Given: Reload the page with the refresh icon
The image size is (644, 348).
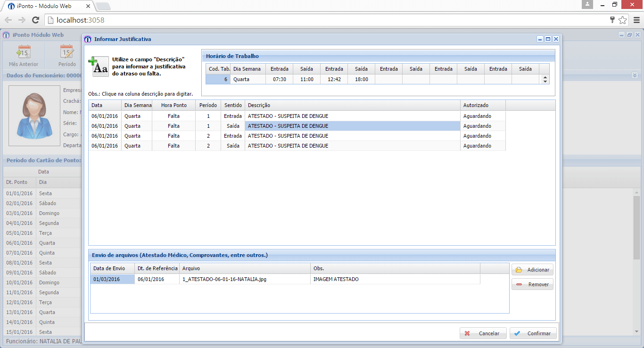Looking at the screenshot, I should (35, 20).
